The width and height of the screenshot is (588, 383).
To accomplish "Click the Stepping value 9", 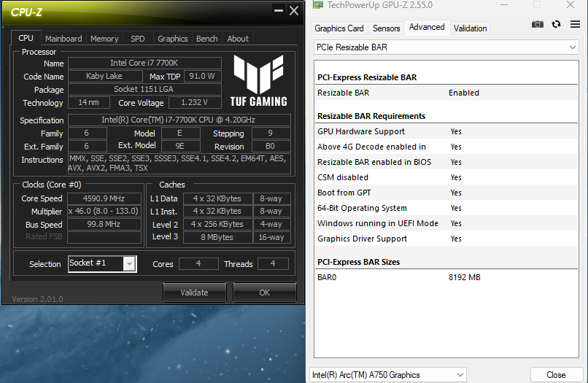I will click(271, 134).
